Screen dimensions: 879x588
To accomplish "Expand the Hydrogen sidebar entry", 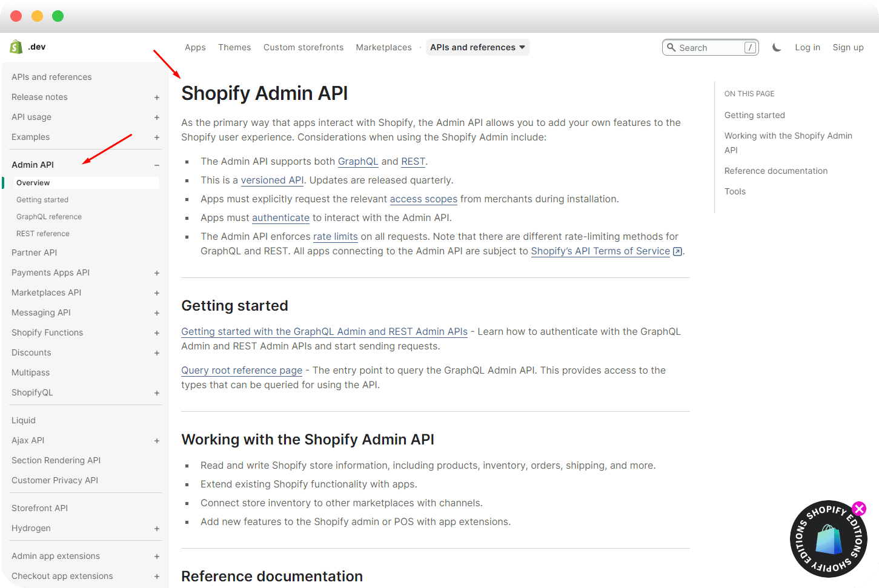I will [x=157, y=528].
